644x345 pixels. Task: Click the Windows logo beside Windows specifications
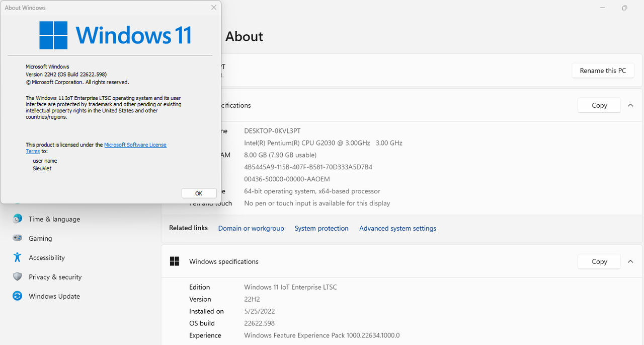(175, 261)
